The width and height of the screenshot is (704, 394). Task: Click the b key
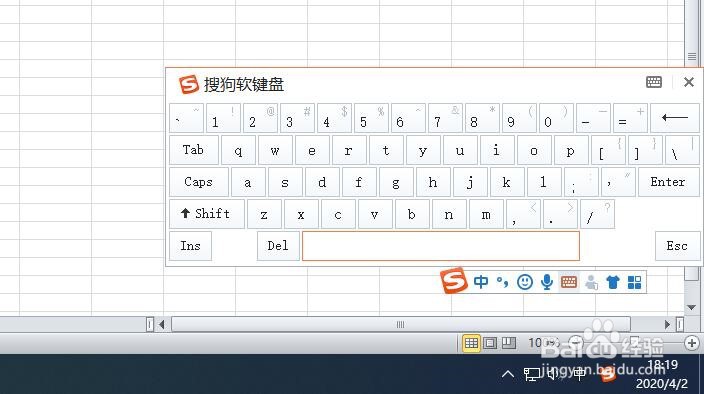[x=412, y=215]
